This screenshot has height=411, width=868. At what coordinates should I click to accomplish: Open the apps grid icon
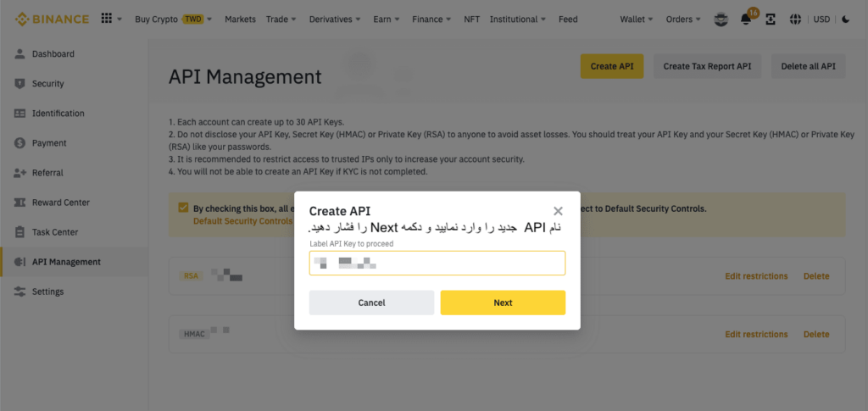(x=107, y=19)
